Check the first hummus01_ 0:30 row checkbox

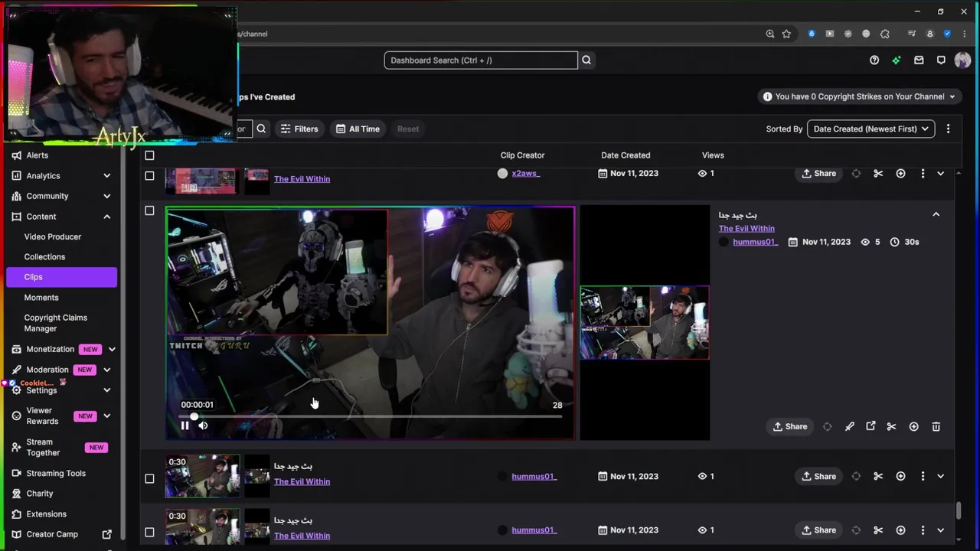149,479
